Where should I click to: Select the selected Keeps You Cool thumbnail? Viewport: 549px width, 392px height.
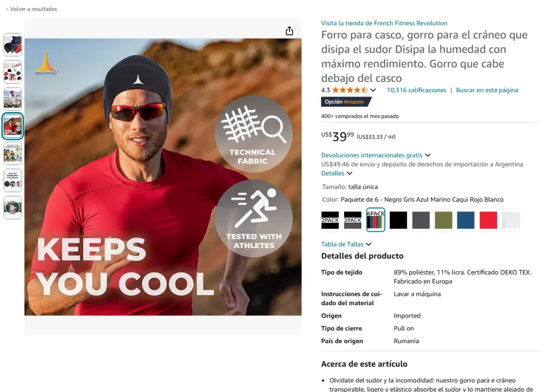[13, 126]
